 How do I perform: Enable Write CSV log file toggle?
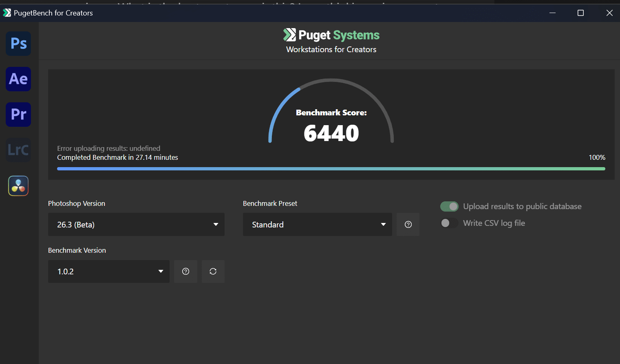click(x=449, y=223)
